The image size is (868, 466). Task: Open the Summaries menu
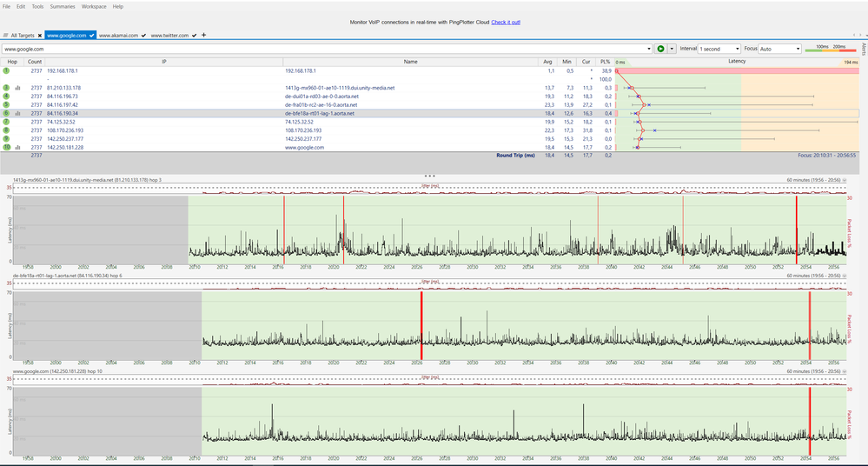pyautogui.click(x=62, y=6)
